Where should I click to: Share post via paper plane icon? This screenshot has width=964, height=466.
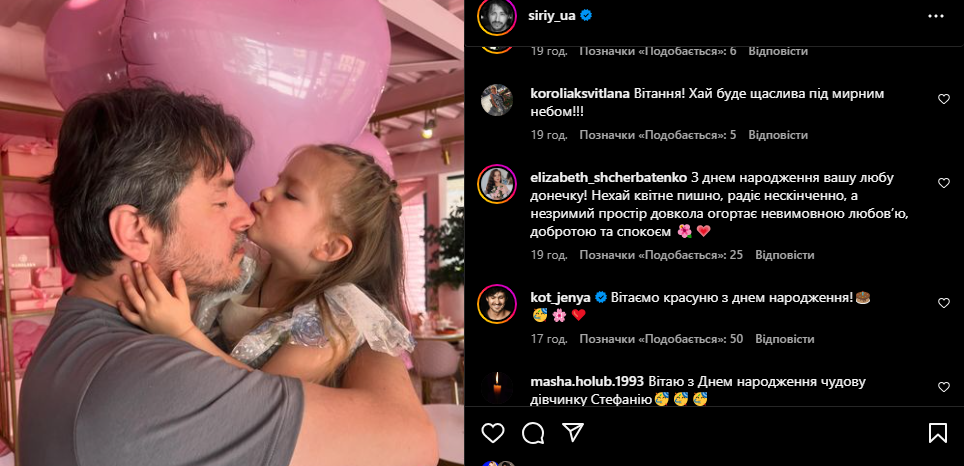(x=573, y=433)
